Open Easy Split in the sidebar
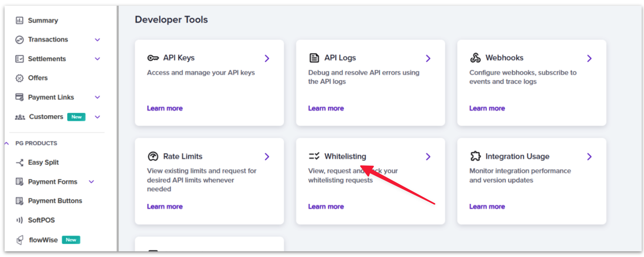The width and height of the screenshot is (644, 257). click(x=43, y=162)
